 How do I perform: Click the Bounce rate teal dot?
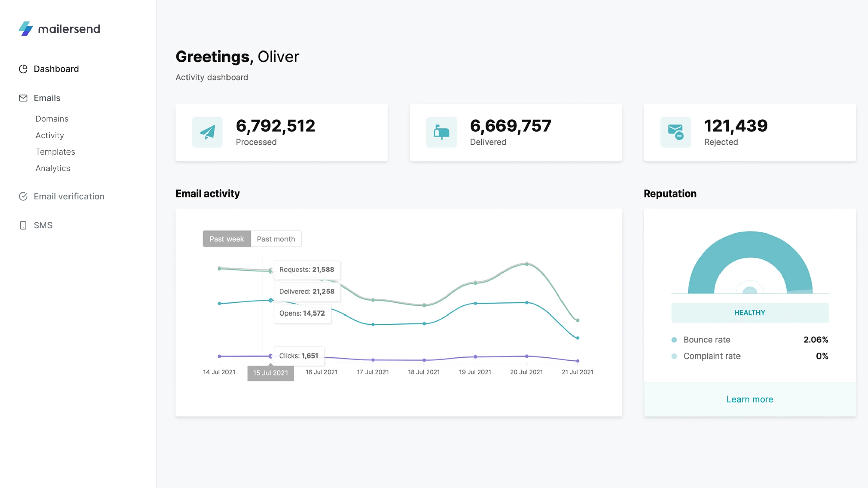[674, 340]
